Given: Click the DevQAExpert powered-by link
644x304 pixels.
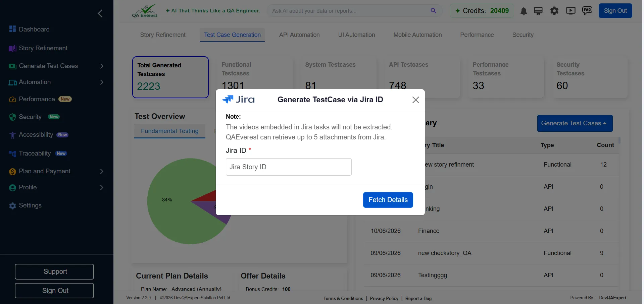Looking at the screenshot, I should click(x=612, y=298).
